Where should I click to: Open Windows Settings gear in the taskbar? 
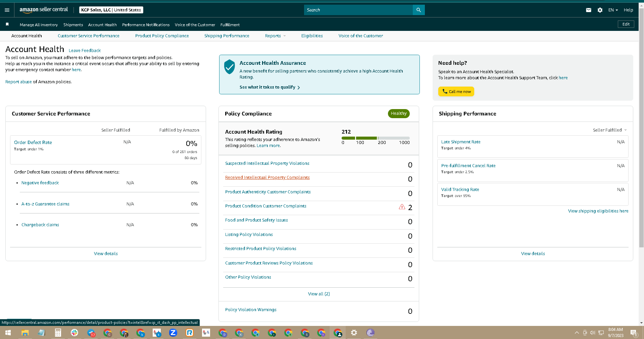coord(354,333)
